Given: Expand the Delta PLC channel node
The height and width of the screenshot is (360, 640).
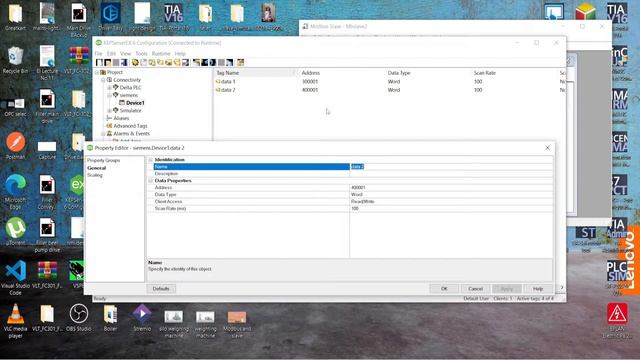Looking at the screenshot, I should tap(109, 87).
